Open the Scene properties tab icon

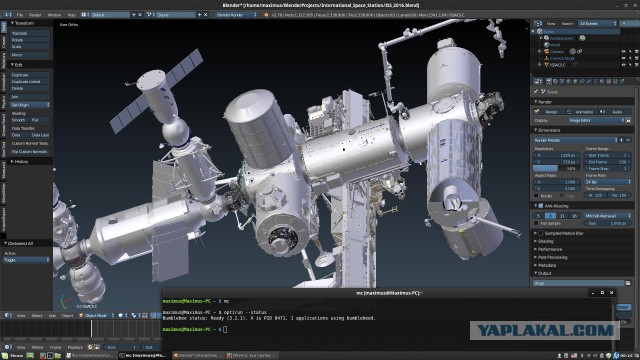(562, 82)
